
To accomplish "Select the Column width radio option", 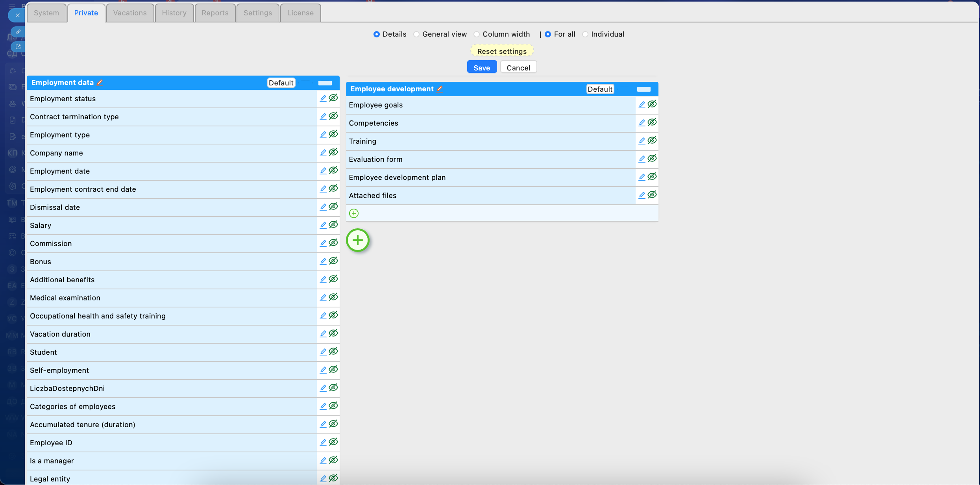I will click(x=477, y=34).
